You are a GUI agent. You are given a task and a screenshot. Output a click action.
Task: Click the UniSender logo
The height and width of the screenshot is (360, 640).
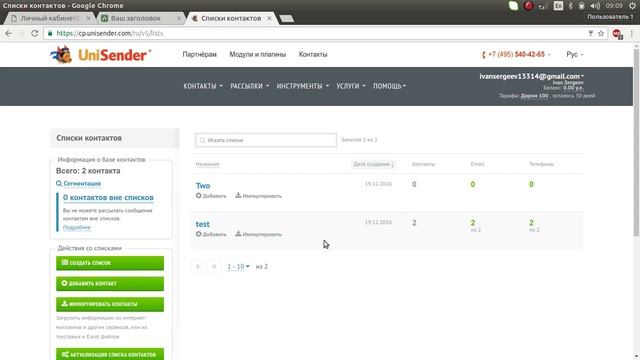point(101,55)
